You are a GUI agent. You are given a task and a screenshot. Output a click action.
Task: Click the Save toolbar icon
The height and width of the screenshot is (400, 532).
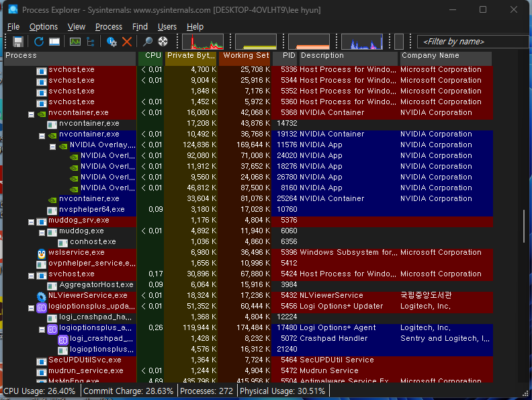(x=17, y=42)
